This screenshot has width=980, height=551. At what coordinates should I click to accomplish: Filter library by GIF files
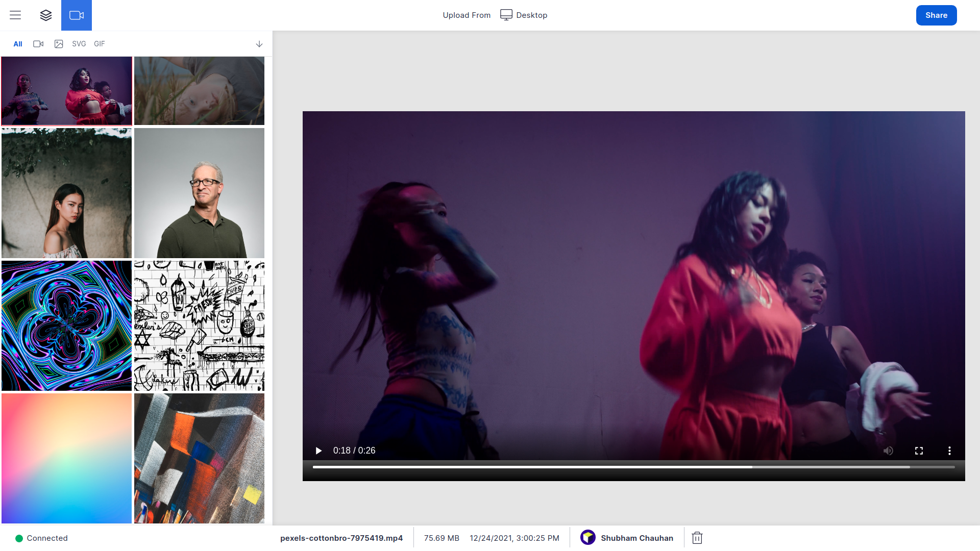(100, 44)
